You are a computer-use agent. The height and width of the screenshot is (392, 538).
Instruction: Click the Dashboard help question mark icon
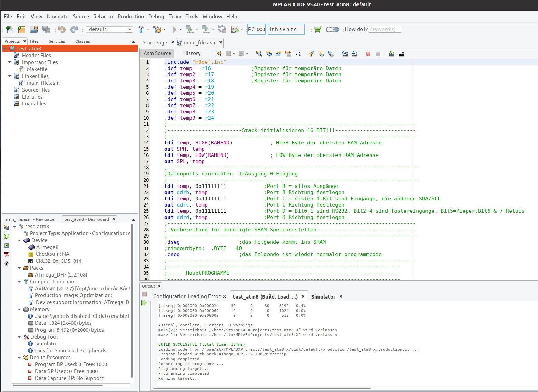tap(7, 263)
